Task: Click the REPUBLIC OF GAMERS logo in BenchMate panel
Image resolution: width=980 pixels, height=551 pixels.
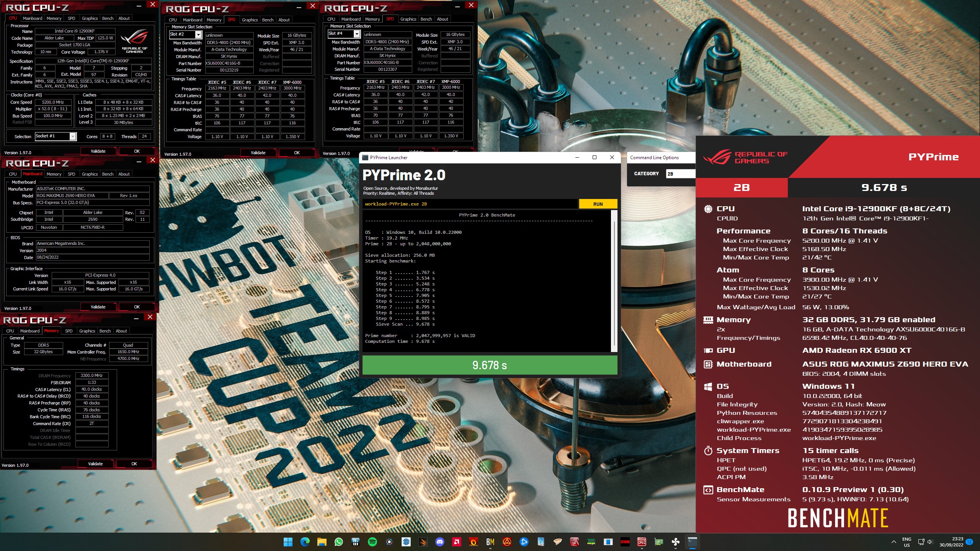Action: coord(746,157)
